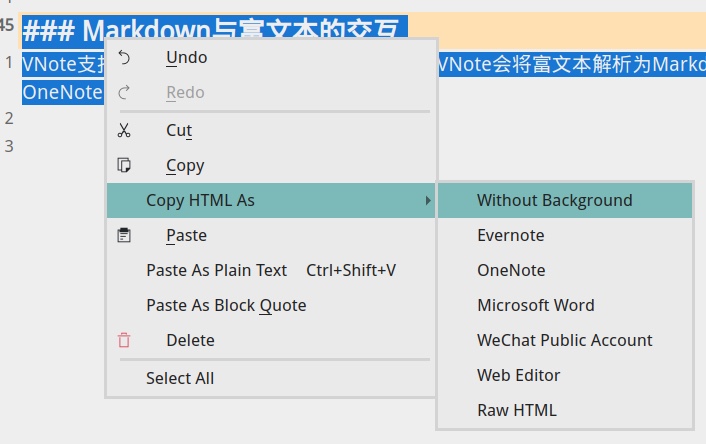The height and width of the screenshot is (444, 706).
Task: Copy selection as Raw HTML
Action: tap(517, 410)
